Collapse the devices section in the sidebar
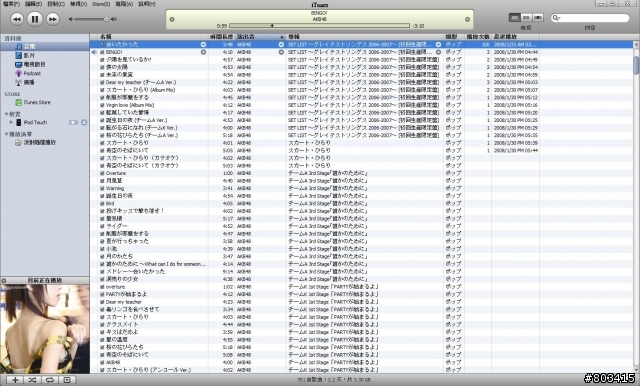The width and height of the screenshot is (640, 386). pyautogui.click(x=6, y=114)
